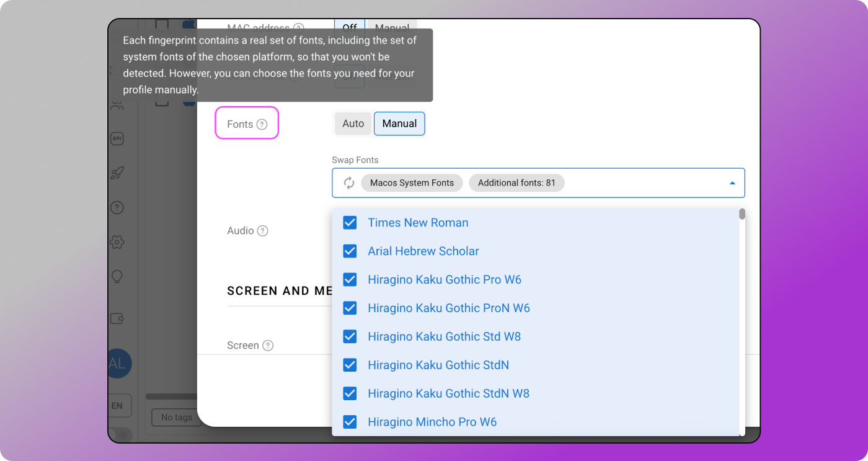Uncheck the Times New Roman font
Image resolution: width=868 pixels, height=461 pixels.
pos(350,223)
